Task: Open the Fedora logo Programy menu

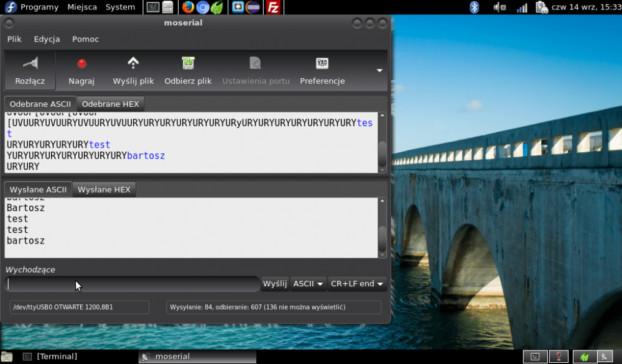Action: pos(32,7)
